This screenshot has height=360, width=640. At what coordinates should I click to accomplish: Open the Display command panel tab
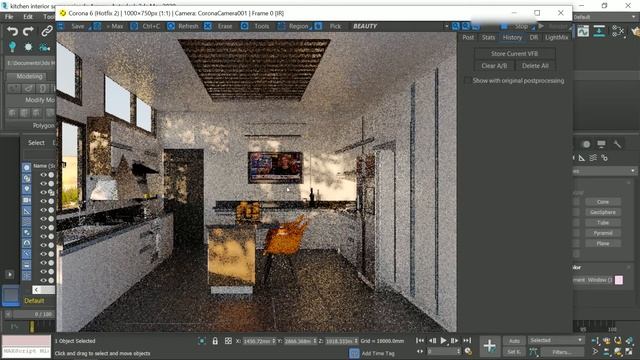(601, 144)
